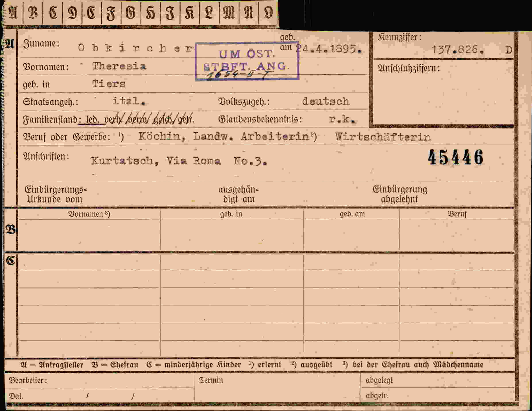Click the 'geb. in' column header

231,214
